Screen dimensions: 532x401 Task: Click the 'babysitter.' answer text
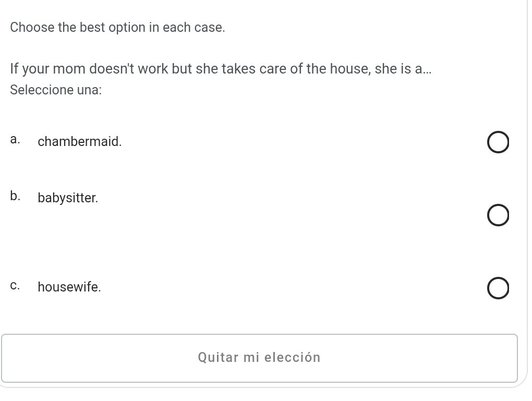pos(68,198)
